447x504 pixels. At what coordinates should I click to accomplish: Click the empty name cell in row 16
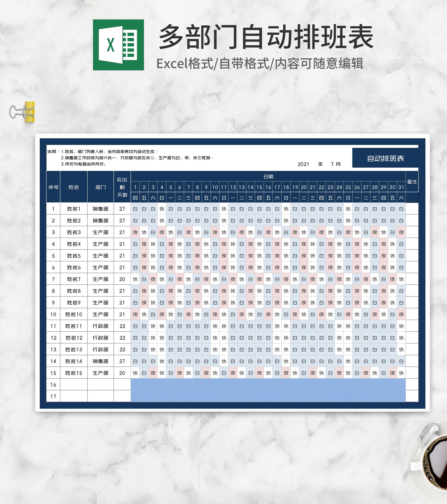click(x=74, y=385)
